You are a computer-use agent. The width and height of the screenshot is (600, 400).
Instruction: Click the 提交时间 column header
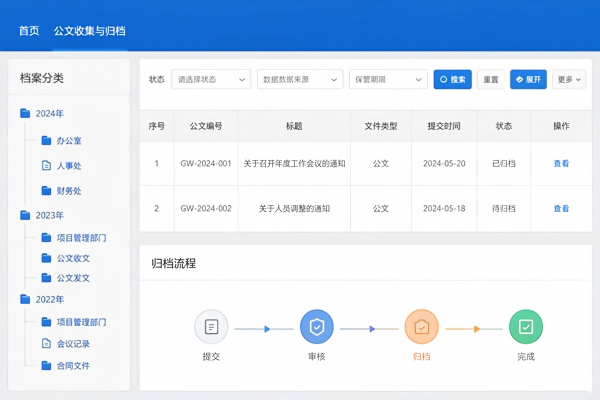coord(444,126)
